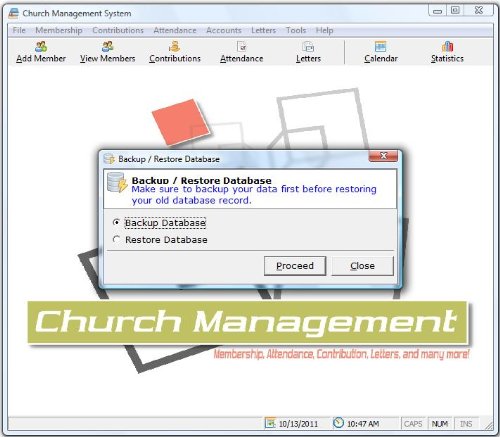Screen dimensions: 500x437
Task: Open the View Members toolbar icon
Action: click(x=108, y=47)
